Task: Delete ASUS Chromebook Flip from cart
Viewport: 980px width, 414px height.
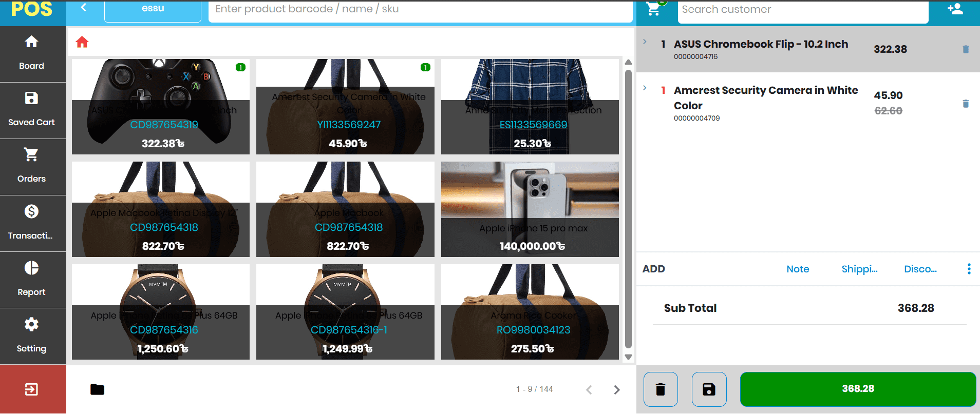Action: (965, 49)
